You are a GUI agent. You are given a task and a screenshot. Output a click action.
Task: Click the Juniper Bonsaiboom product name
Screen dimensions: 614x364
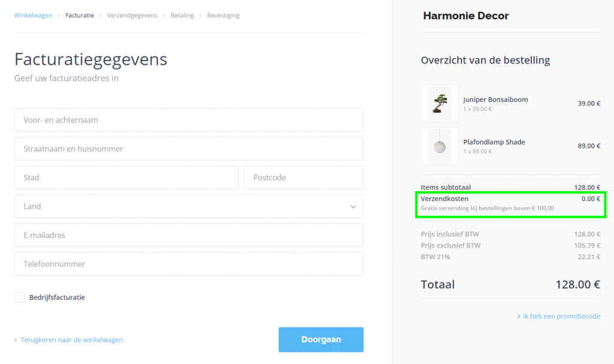point(495,100)
